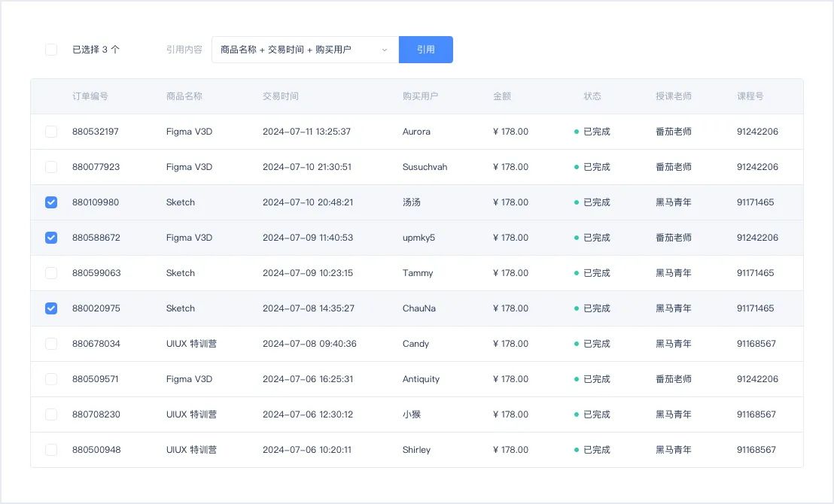Open the 引用内容 dropdown selector

point(306,50)
